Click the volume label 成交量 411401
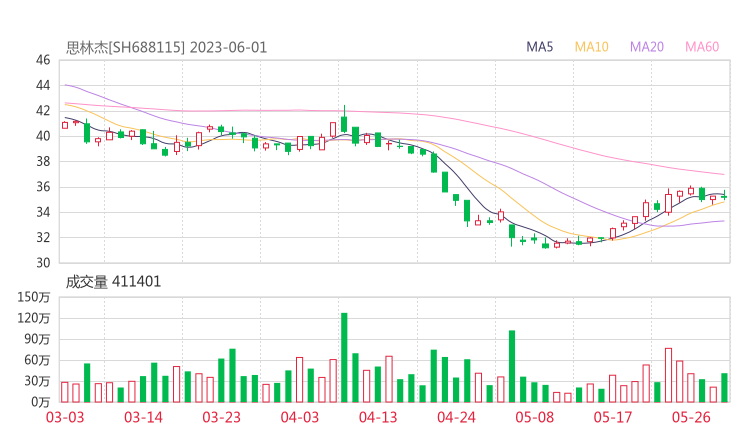The height and width of the screenshot is (440, 740). pyautogui.click(x=113, y=282)
